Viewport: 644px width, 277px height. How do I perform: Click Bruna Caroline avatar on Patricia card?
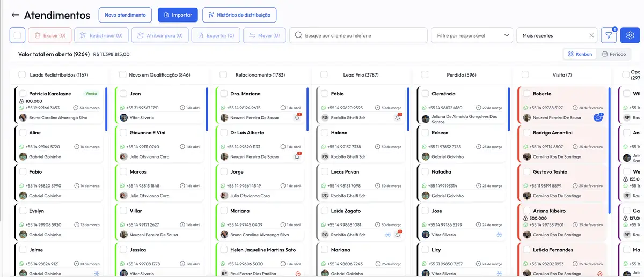click(23, 117)
